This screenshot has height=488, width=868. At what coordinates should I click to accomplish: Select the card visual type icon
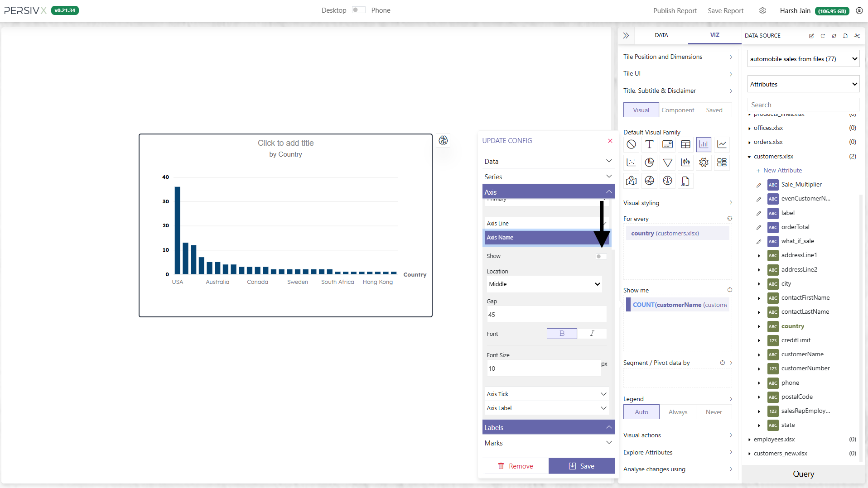(667, 144)
